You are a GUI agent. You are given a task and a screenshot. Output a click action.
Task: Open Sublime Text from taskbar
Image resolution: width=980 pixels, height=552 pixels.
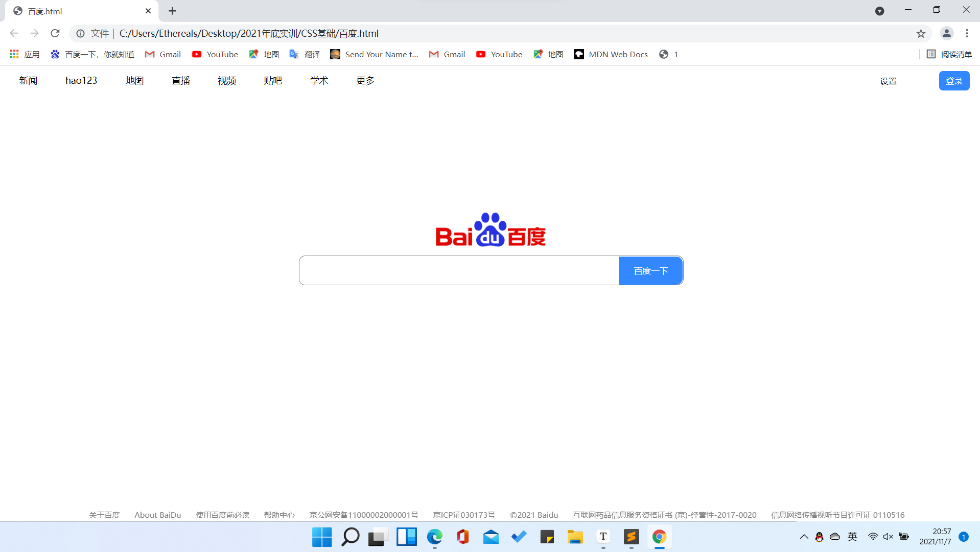click(631, 537)
